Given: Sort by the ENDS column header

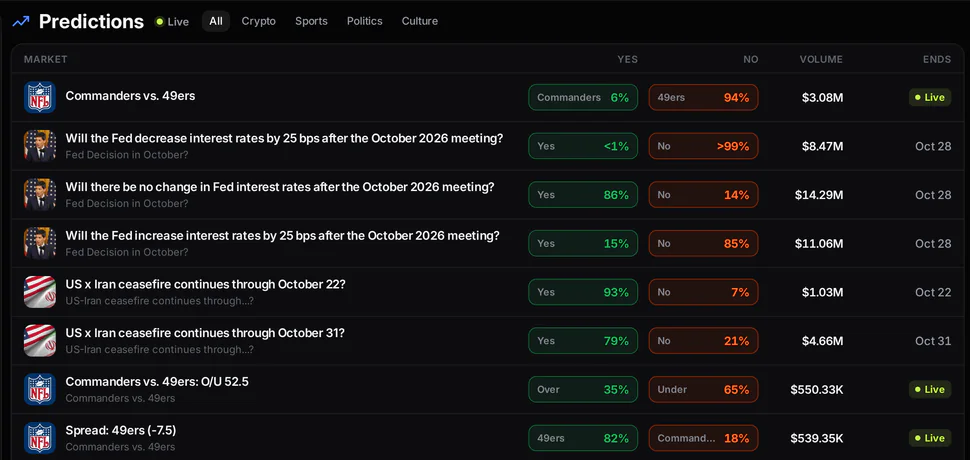Looking at the screenshot, I should 937,59.
